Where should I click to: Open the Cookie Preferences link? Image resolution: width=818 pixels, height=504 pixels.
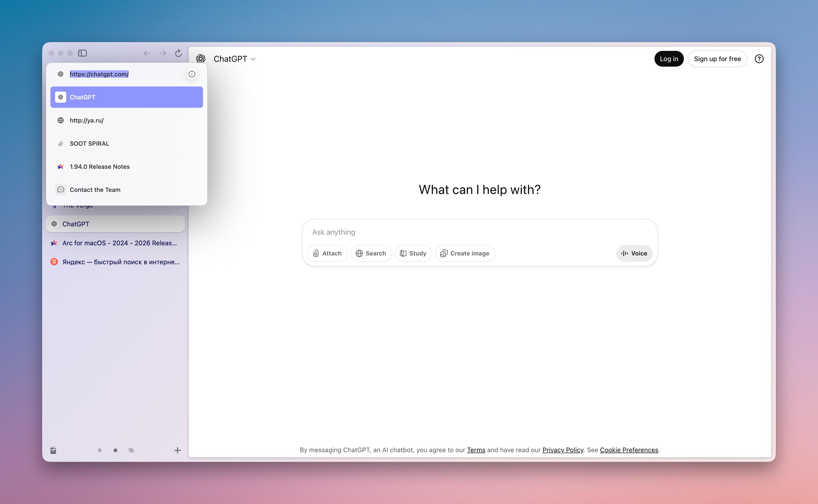[x=629, y=450]
